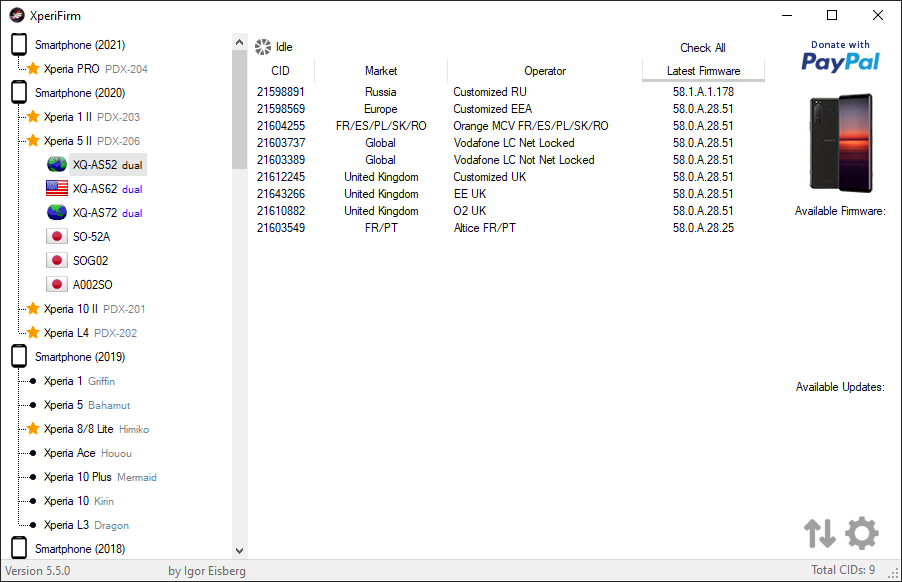Screen dimensions: 902x582
Task: Select the EE UK row
Action: [507, 194]
